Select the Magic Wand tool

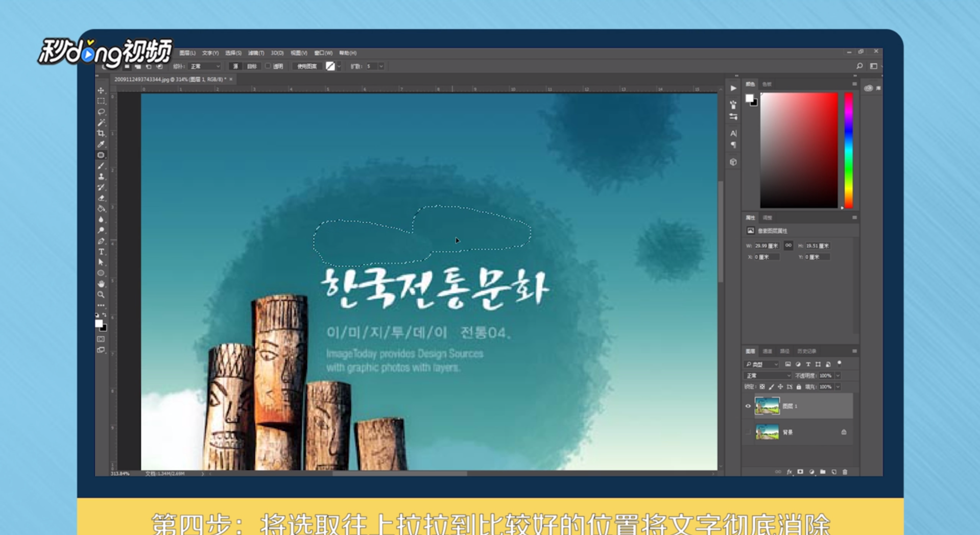click(x=101, y=123)
